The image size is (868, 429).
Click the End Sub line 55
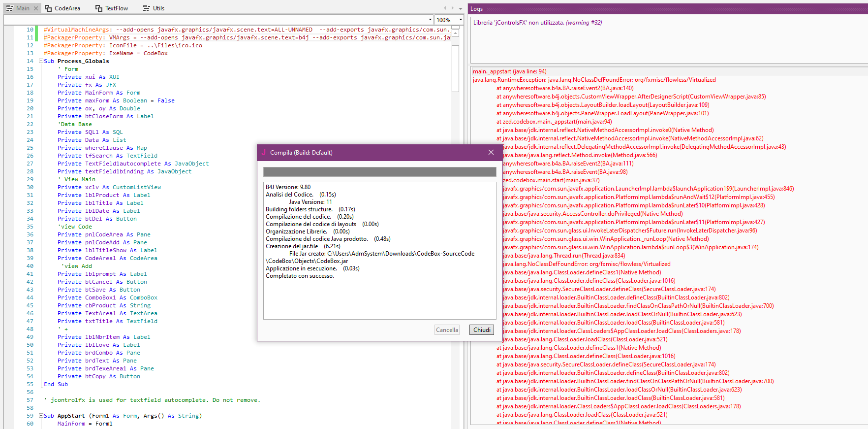[56, 384]
